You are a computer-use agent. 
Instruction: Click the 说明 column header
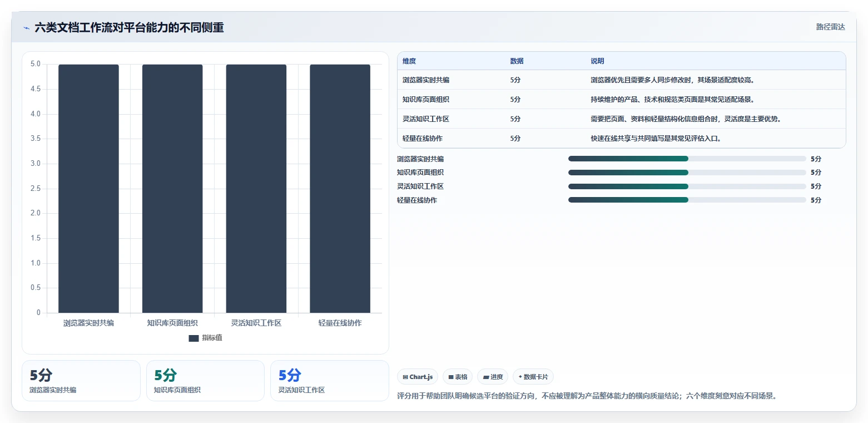597,61
